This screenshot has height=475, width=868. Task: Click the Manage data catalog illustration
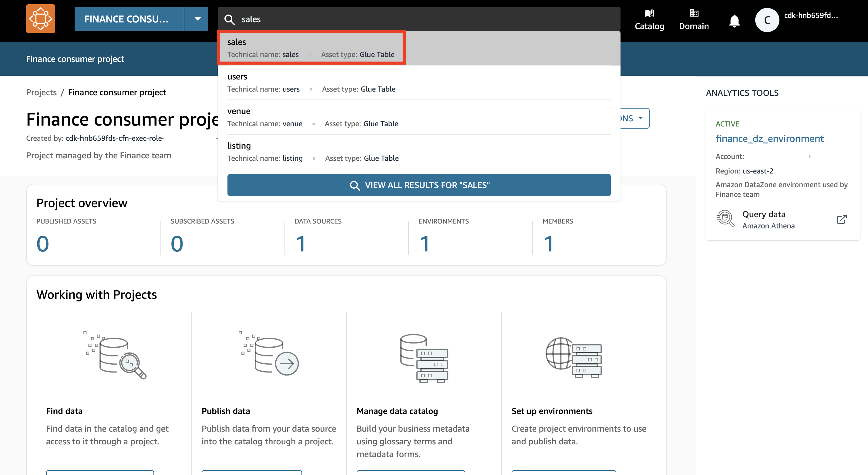pyautogui.click(x=424, y=359)
